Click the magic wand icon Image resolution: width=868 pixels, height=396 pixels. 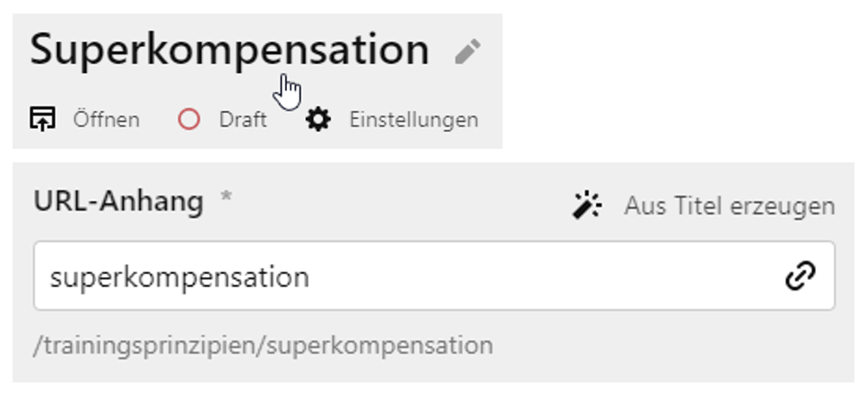coord(587,206)
